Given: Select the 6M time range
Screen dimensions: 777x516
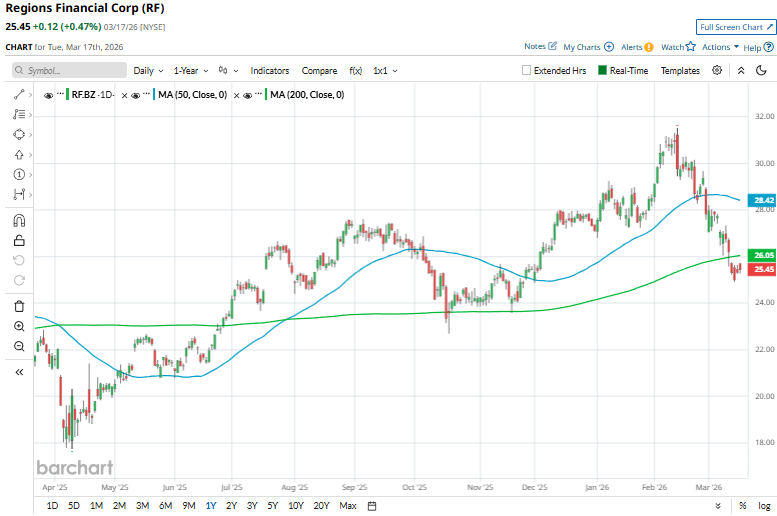Looking at the screenshot, I should (165, 506).
